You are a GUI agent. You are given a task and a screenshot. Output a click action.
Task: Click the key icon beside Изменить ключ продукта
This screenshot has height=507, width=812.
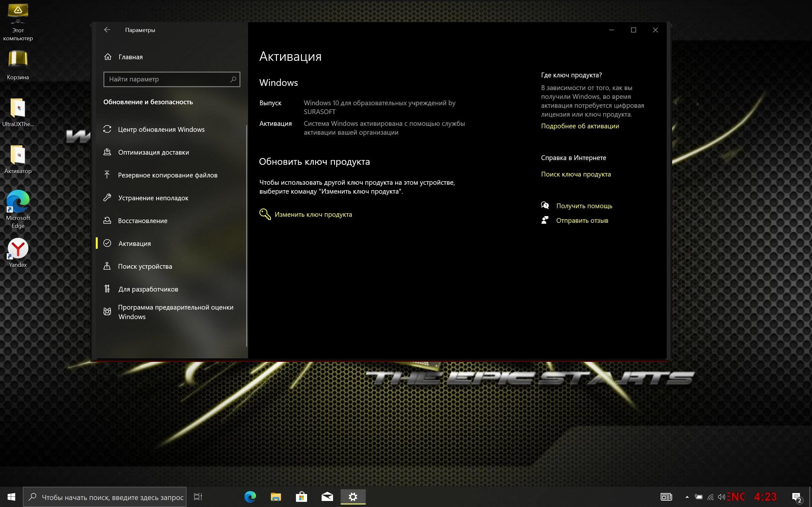pyautogui.click(x=265, y=214)
